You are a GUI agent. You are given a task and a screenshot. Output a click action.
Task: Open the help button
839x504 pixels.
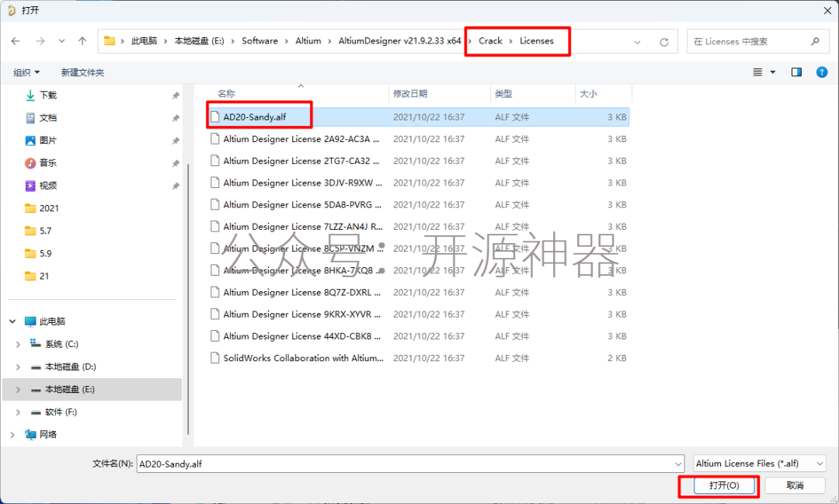(x=822, y=72)
